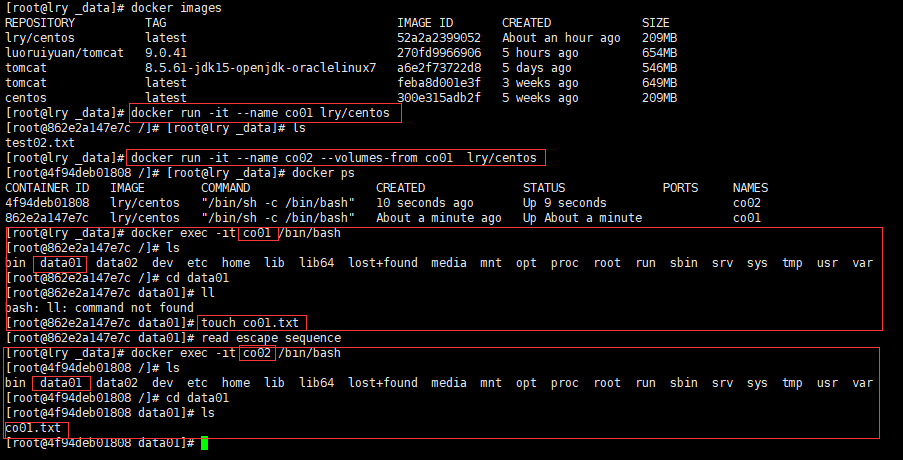Click the TAG column header

155,23
